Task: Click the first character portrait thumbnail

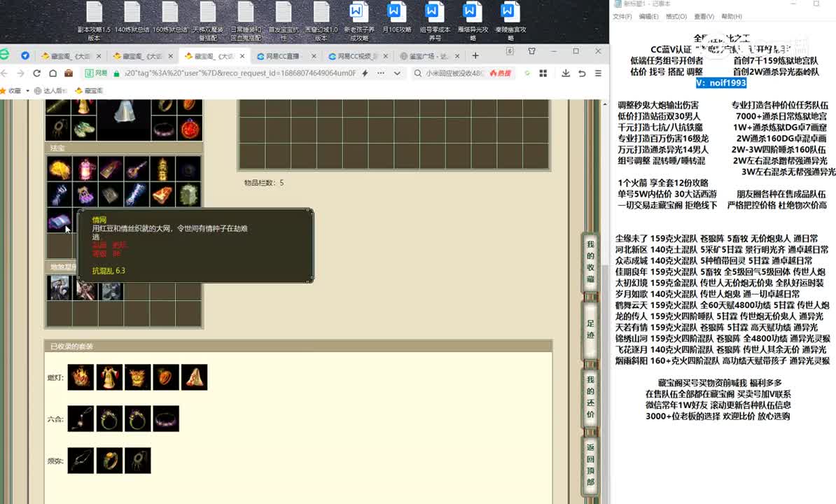Action: coord(60,288)
